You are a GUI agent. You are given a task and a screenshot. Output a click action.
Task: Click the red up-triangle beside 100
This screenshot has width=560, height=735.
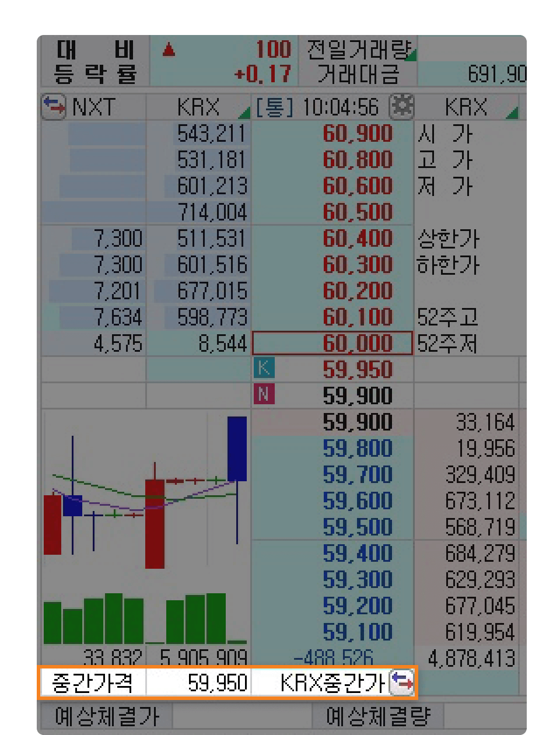169,50
